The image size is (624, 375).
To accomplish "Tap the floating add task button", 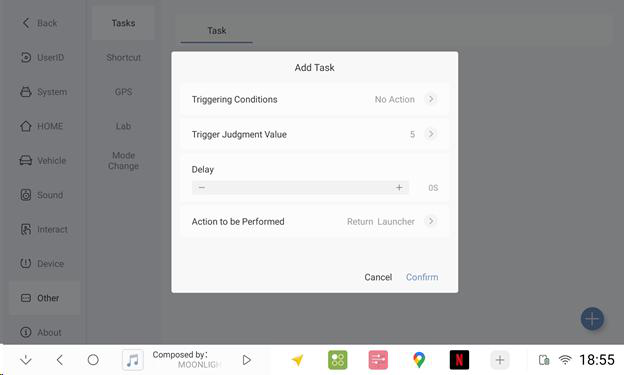I will coord(592,318).
